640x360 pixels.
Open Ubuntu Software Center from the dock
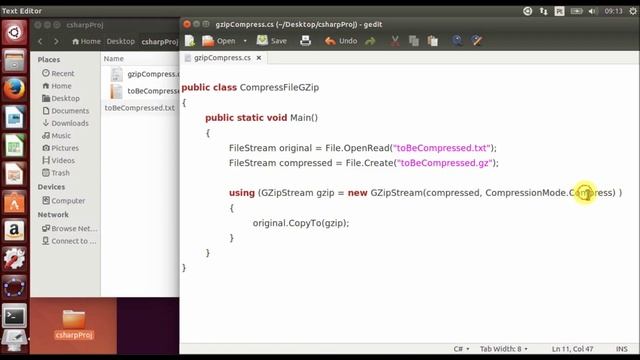(14, 202)
